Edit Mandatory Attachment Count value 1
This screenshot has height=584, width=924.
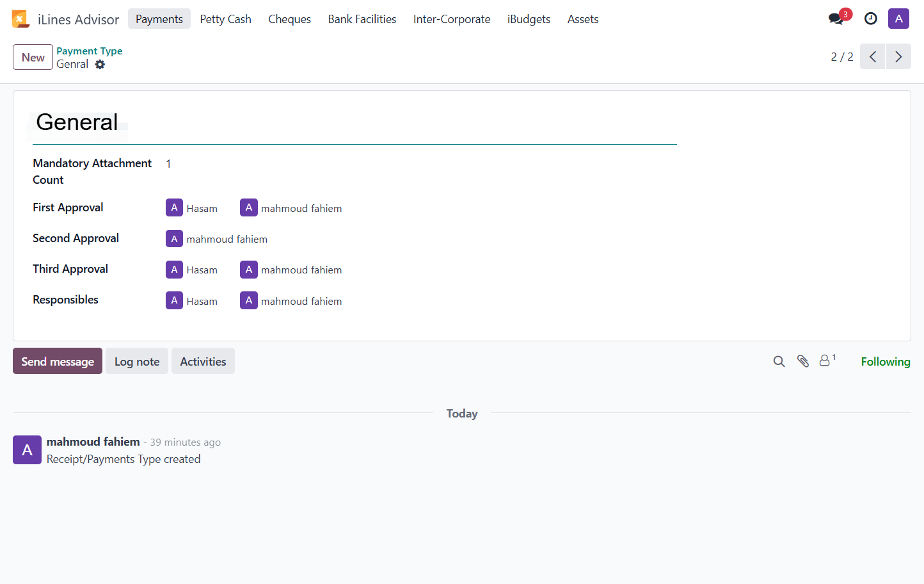pyautogui.click(x=168, y=164)
